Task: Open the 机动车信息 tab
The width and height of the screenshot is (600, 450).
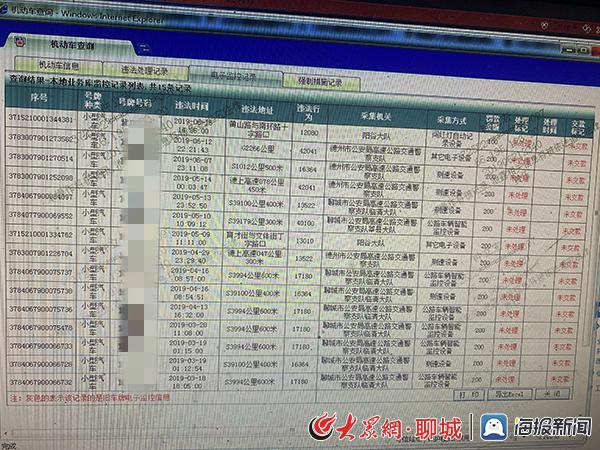Action: (x=73, y=67)
